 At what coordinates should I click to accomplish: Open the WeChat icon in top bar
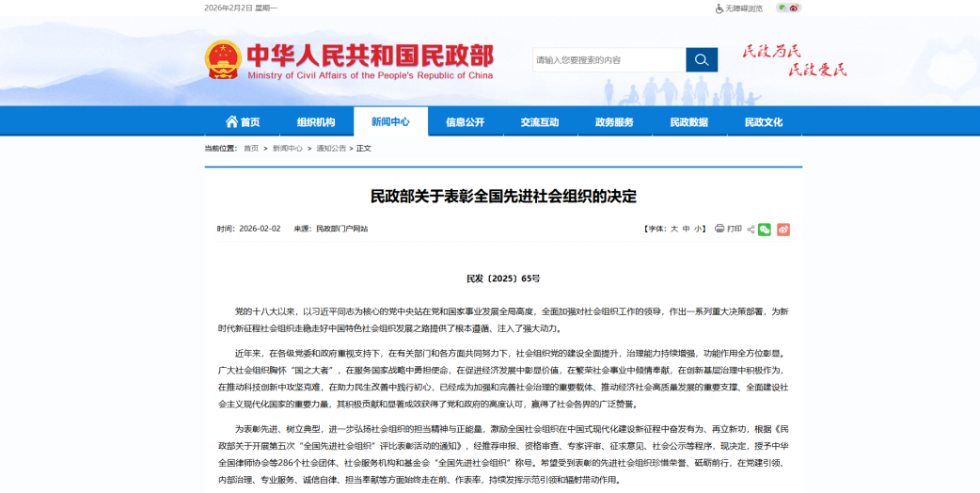click(782, 8)
